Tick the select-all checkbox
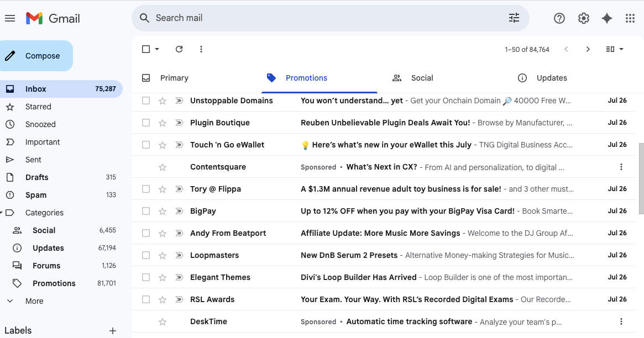This screenshot has height=338, width=644. coord(146,49)
